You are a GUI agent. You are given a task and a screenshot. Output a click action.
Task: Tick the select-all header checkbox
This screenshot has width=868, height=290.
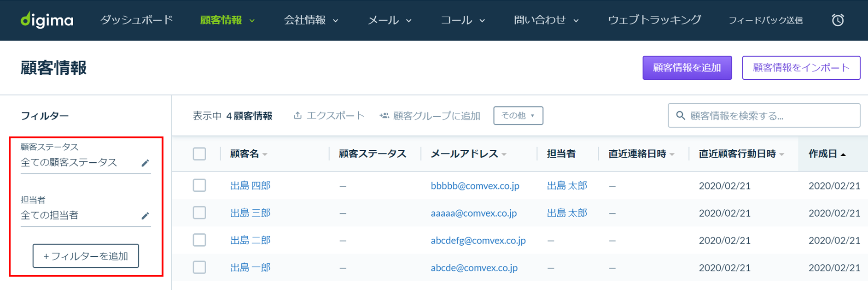pyautogui.click(x=199, y=154)
